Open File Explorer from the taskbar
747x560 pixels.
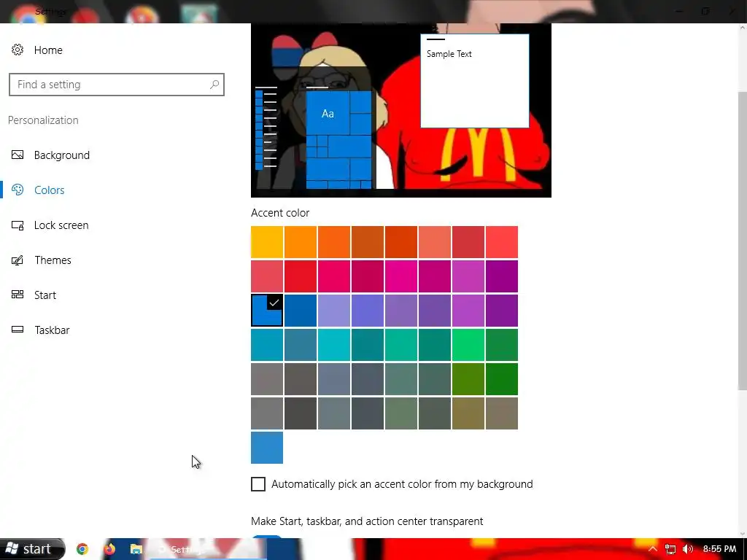(x=136, y=550)
